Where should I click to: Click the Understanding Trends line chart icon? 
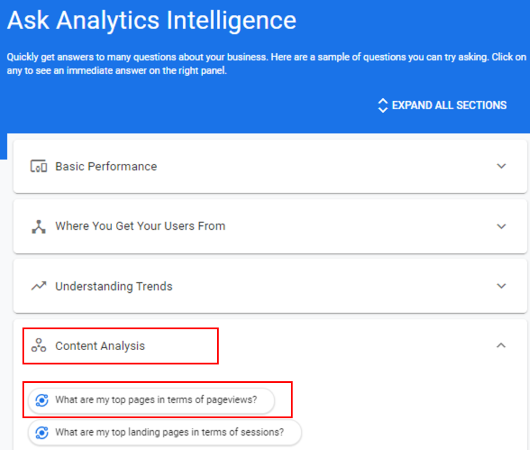pyautogui.click(x=39, y=286)
